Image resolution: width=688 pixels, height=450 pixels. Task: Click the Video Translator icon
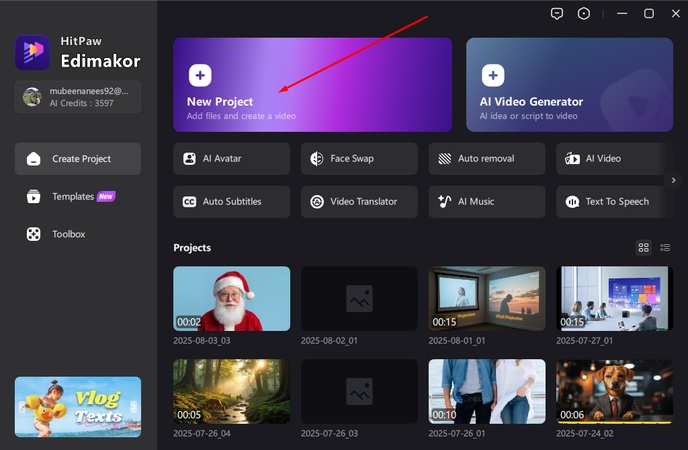tap(317, 202)
